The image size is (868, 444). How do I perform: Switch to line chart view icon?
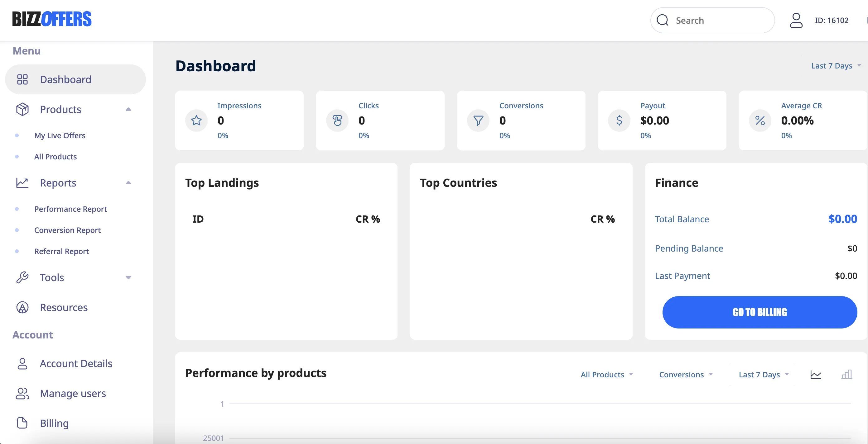pyautogui.click(x=815, y=374)
